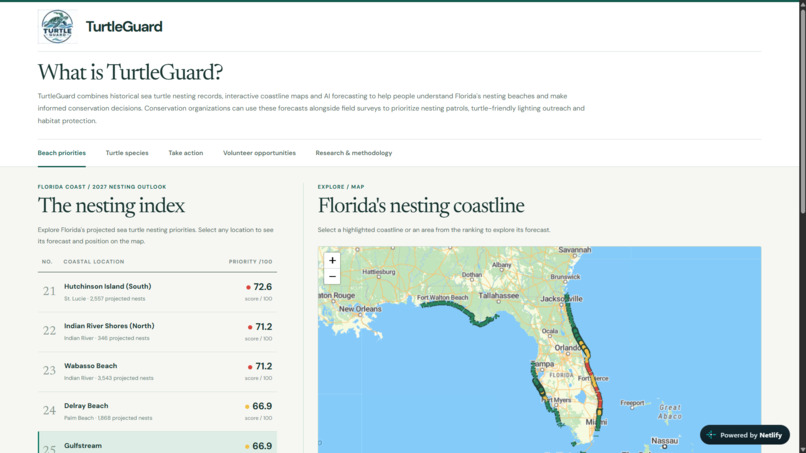Click Jacksonville label on the map
The image size is (806, 453).
click(x=561, y=298)
